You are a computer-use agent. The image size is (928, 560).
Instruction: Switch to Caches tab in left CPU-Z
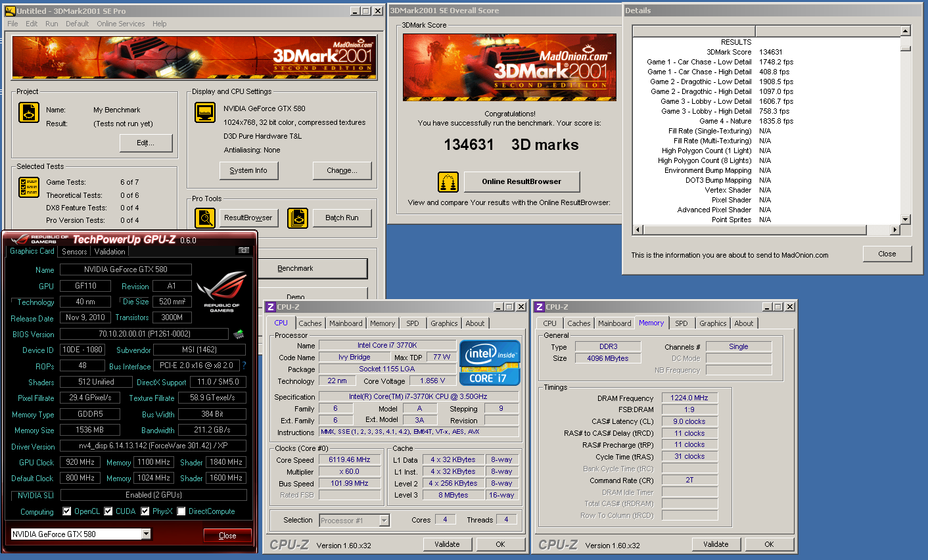pyautogui.click(x=310, y=323)
